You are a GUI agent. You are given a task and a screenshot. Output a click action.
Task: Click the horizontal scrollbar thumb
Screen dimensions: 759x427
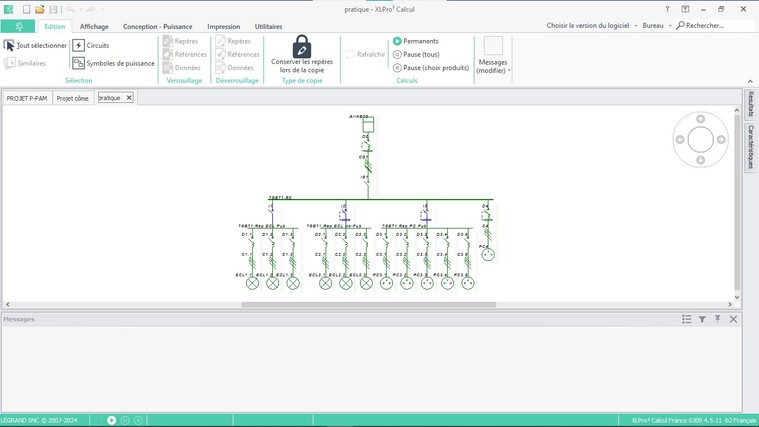pyautogui.click(x=368, y=305)
